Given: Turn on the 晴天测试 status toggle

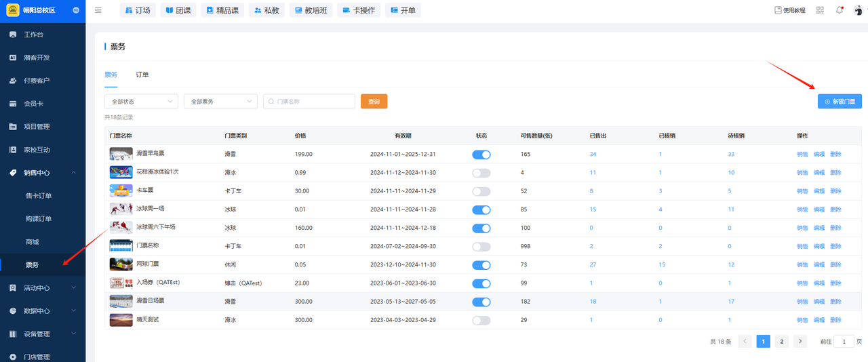Looking at the screenshot, I should (x=481, y=320).
